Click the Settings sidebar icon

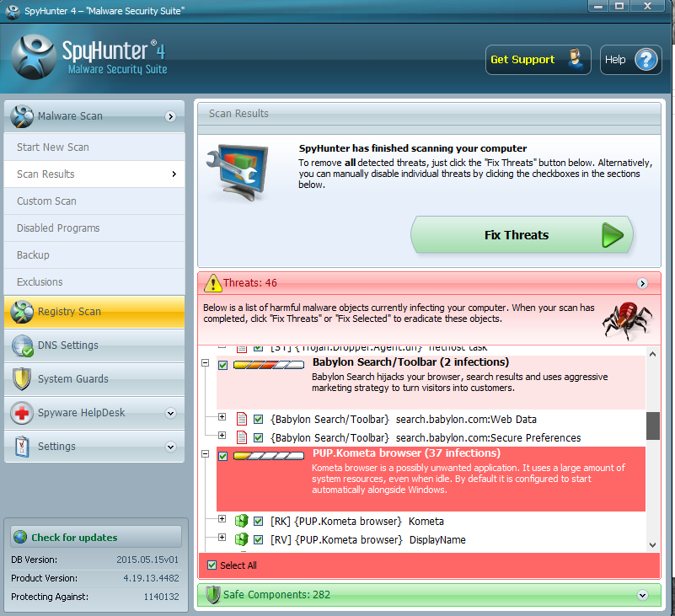(22, 447)
